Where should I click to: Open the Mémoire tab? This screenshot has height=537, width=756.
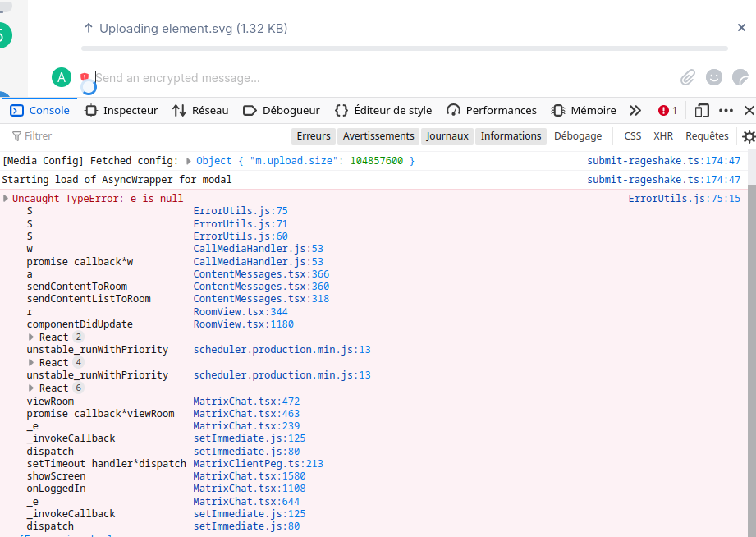[x=584, y=111]
